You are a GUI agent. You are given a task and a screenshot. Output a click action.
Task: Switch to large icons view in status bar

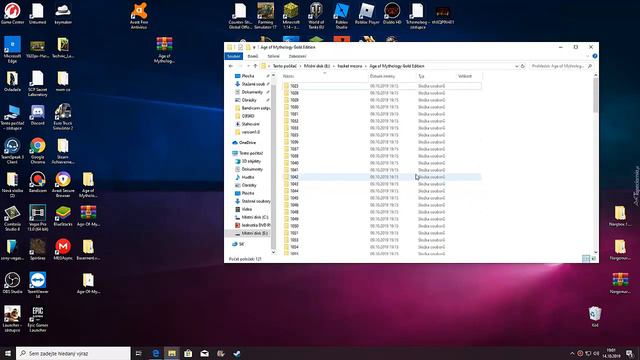[x=593, y=258]
